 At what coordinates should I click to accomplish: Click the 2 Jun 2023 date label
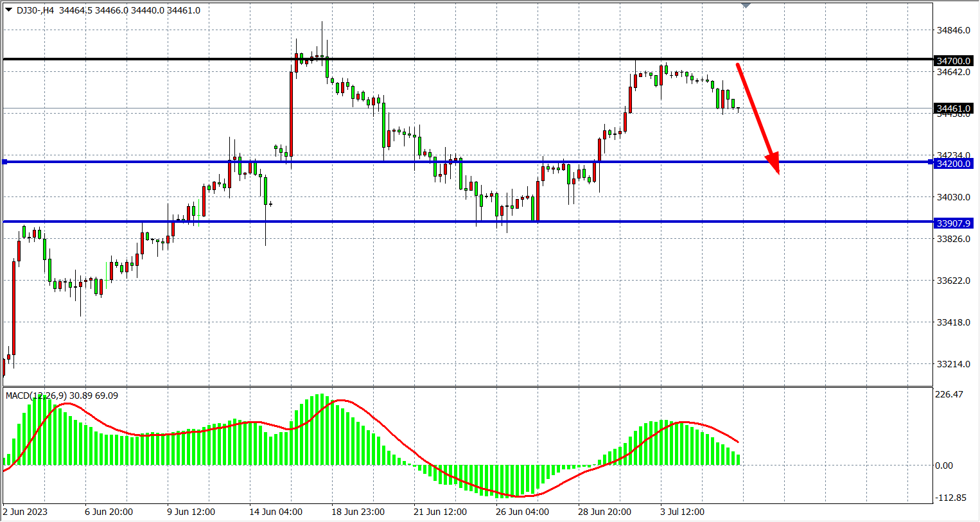(26, 512)
